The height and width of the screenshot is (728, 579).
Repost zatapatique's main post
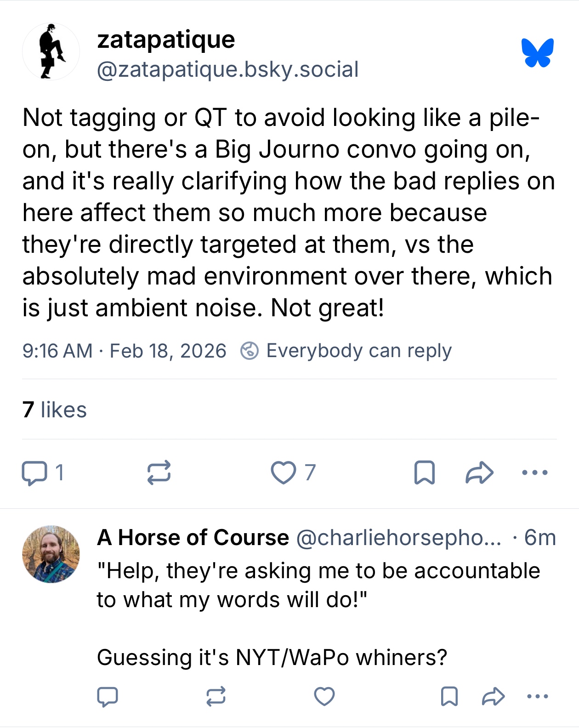pos(159,473)
